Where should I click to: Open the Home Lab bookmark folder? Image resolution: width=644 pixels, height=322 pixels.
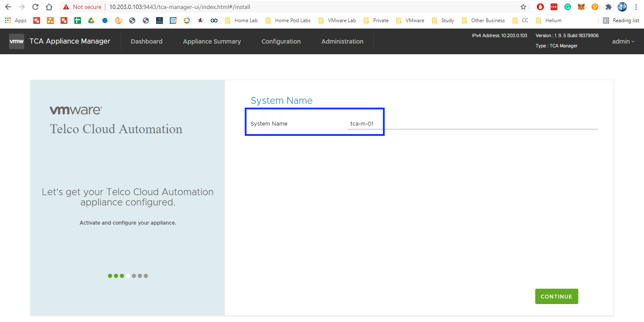[241, 20]
